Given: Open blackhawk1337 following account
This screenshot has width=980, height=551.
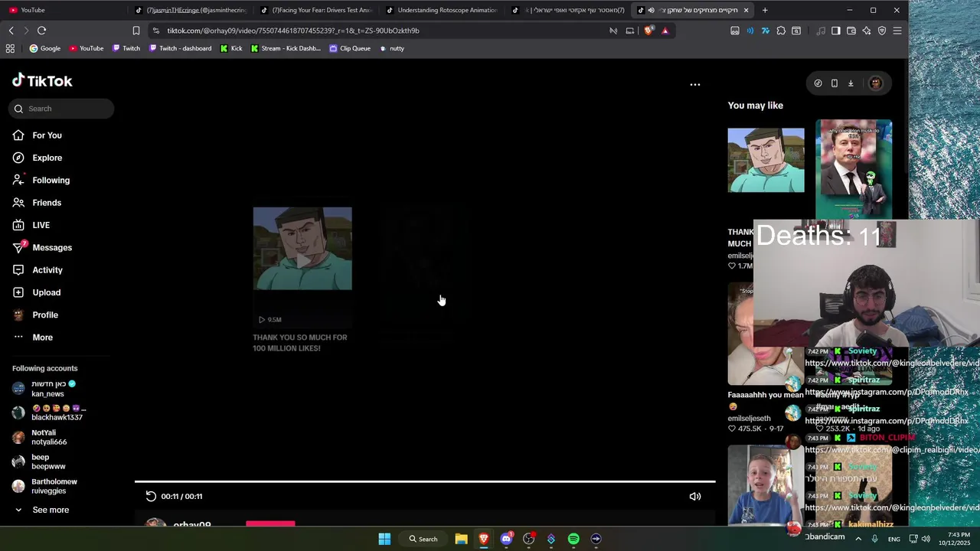Looking at the screenshot, I should (x=47, y=412).
